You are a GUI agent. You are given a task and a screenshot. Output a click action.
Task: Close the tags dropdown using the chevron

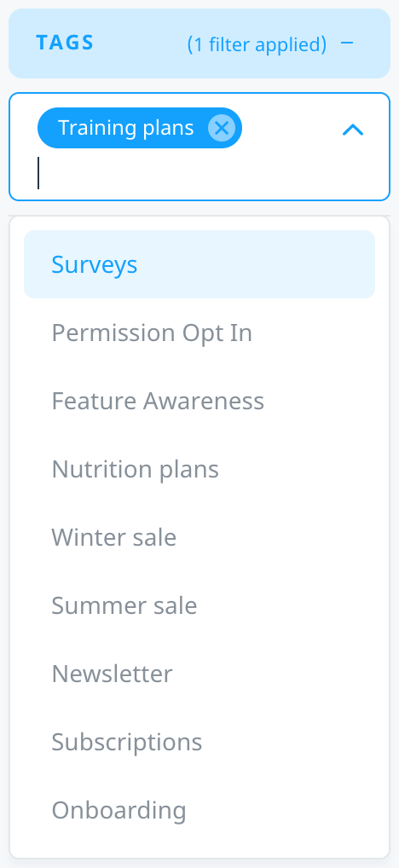click(353, 130)
